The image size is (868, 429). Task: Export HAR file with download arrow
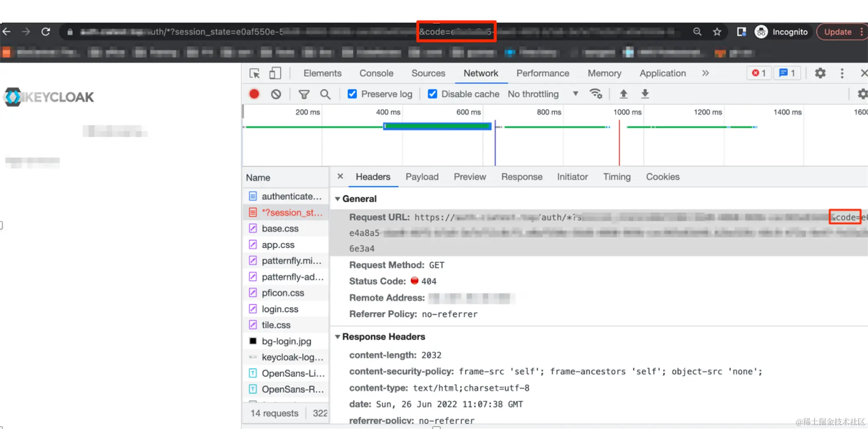645,94
